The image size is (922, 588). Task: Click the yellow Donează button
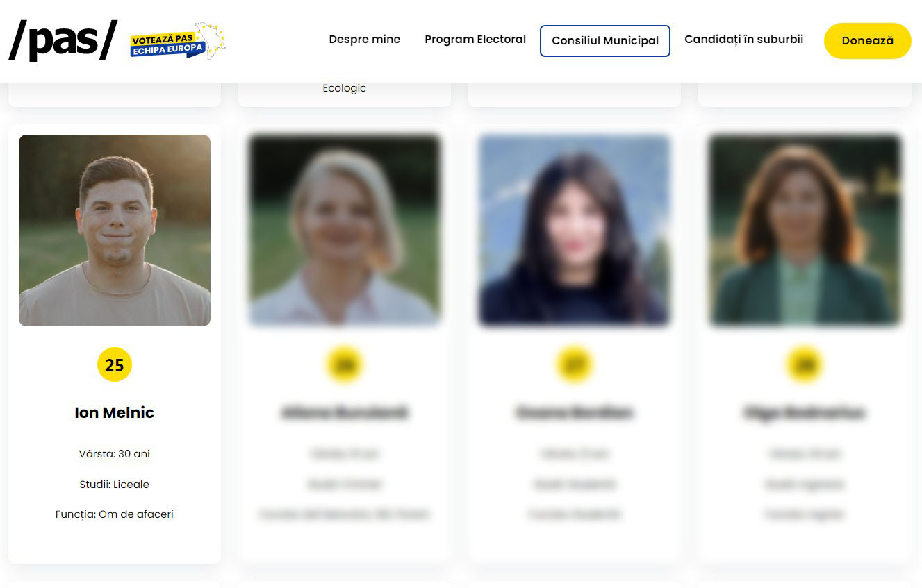coord(868,41)
